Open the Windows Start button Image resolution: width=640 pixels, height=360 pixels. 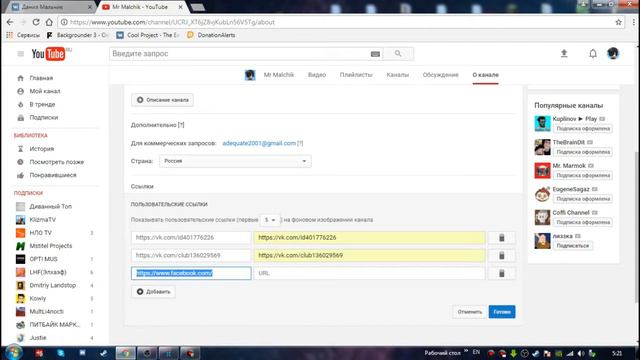tap(13, 353)
